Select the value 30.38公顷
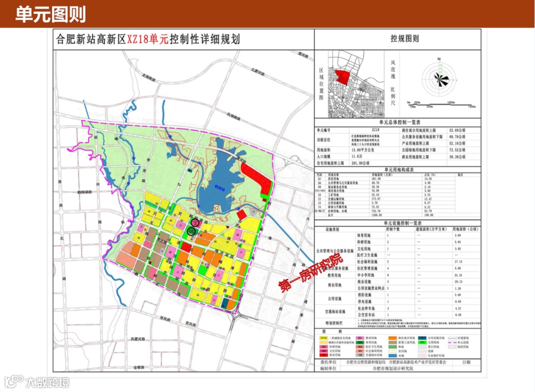 (x=458, y=157)
